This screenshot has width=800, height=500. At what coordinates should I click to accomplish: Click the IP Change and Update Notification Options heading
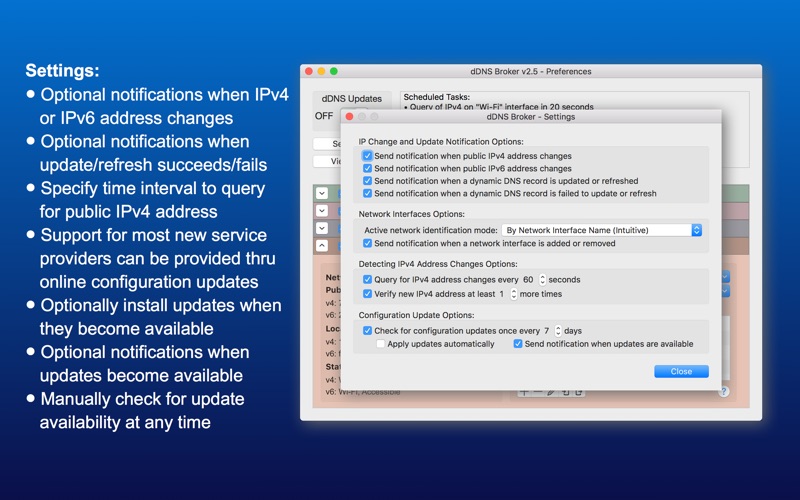tap(441, 141)
